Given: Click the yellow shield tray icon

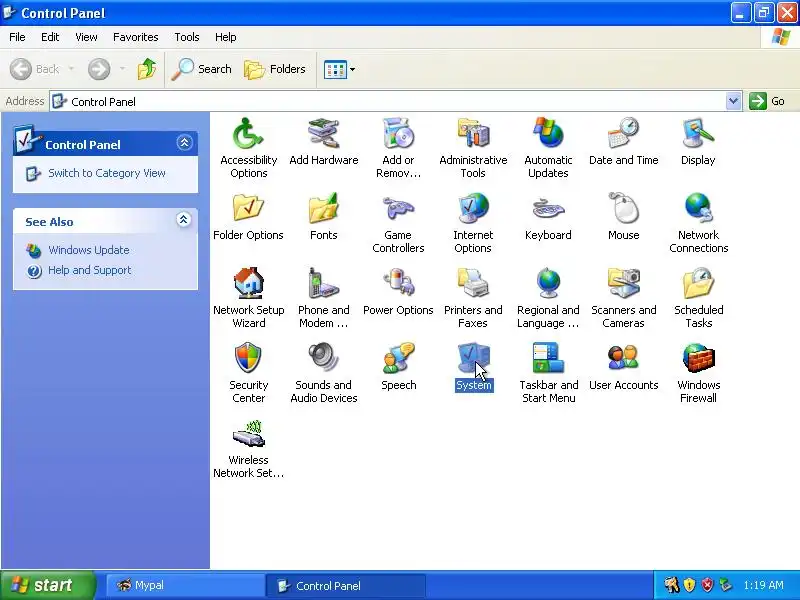Looking at the screenshot, I should 689,585.
